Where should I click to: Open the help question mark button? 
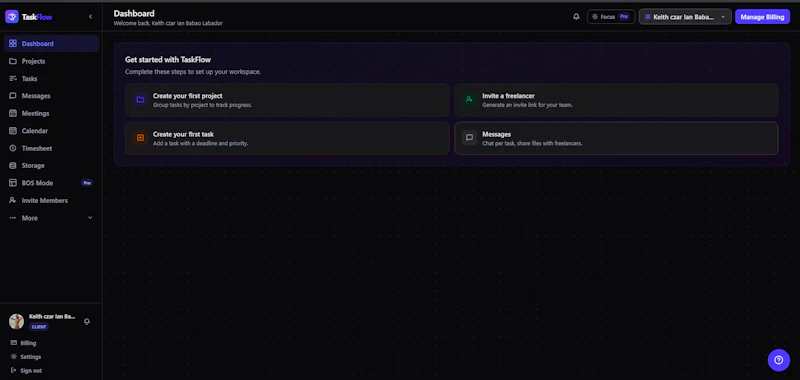pyautogui.click(x=778, y=360)
